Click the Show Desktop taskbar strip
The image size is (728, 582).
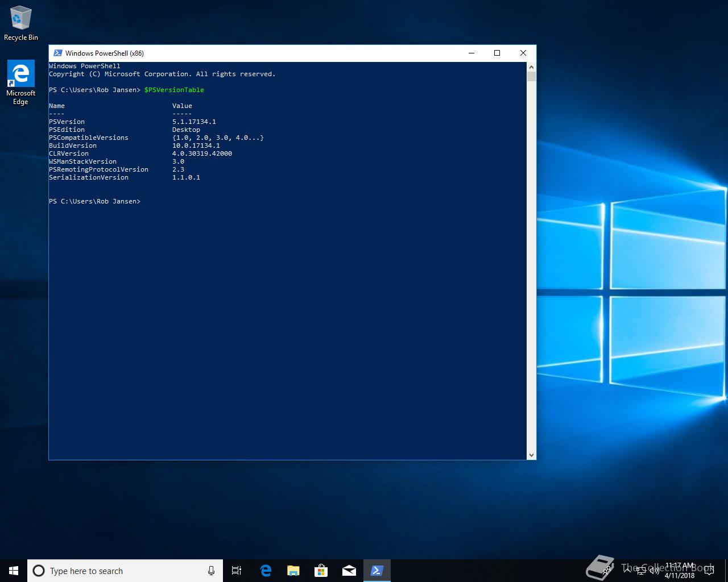pos(726,571)
